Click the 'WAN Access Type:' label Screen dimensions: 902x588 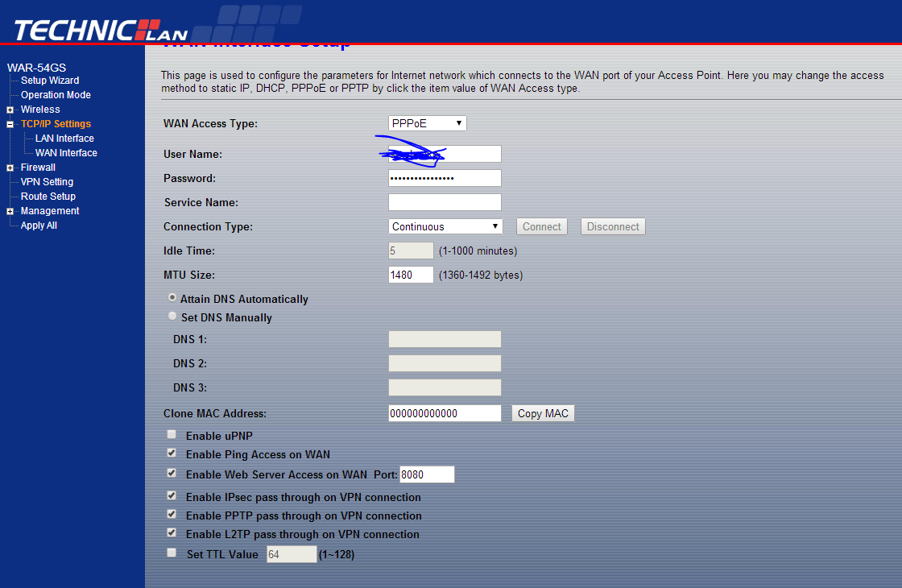pyautogui.click(x=210, y=124)
